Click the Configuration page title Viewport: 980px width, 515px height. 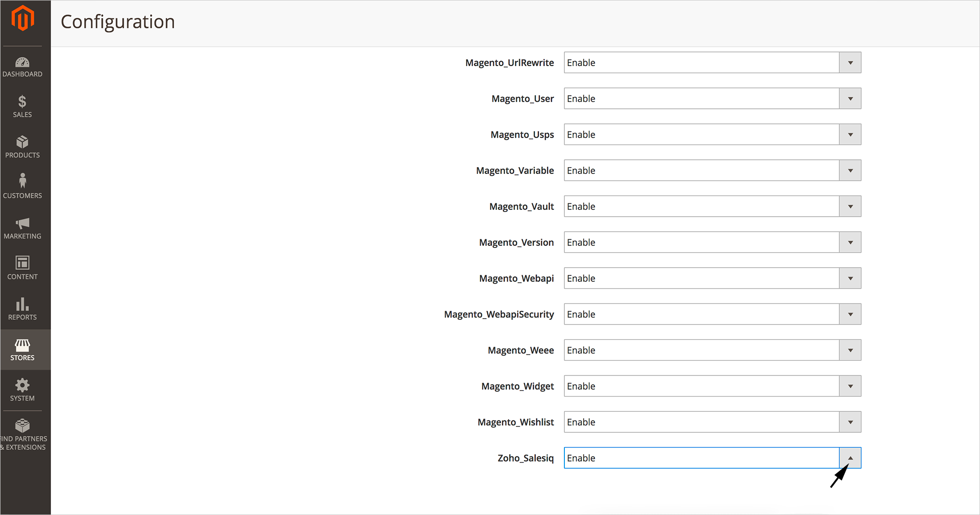tap(118, 22)
